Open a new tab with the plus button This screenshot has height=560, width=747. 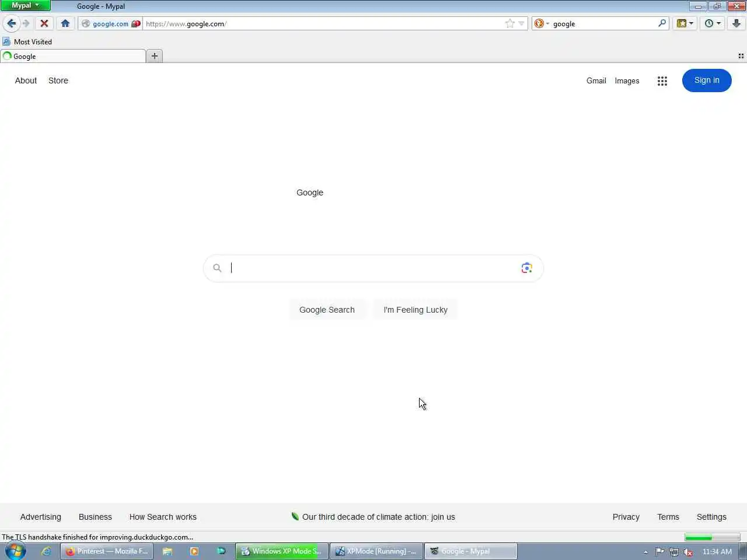coord(155,56)
